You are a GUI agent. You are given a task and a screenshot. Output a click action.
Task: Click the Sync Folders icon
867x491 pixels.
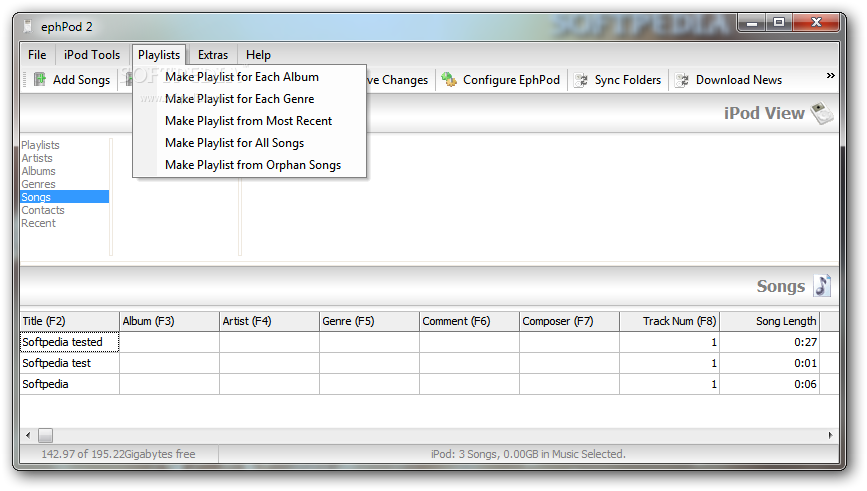581,80
